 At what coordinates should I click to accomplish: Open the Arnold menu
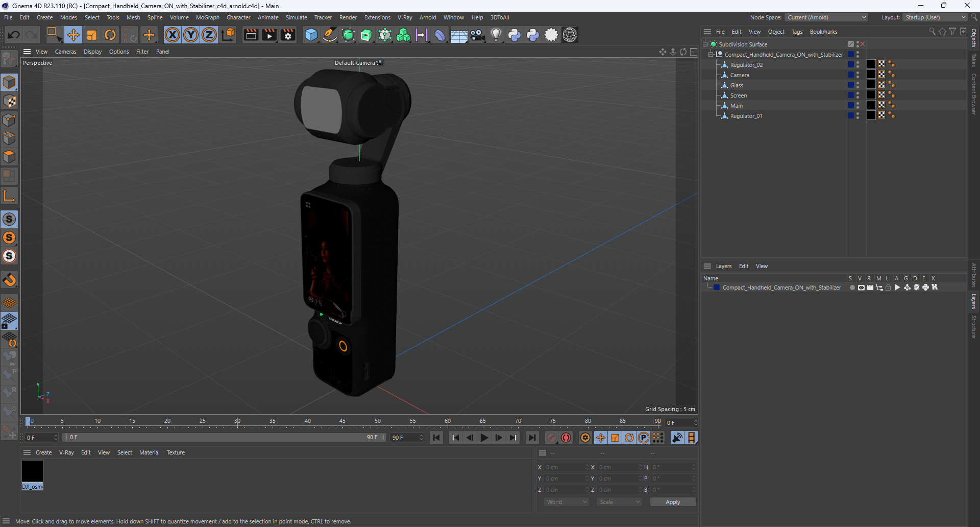428,17
